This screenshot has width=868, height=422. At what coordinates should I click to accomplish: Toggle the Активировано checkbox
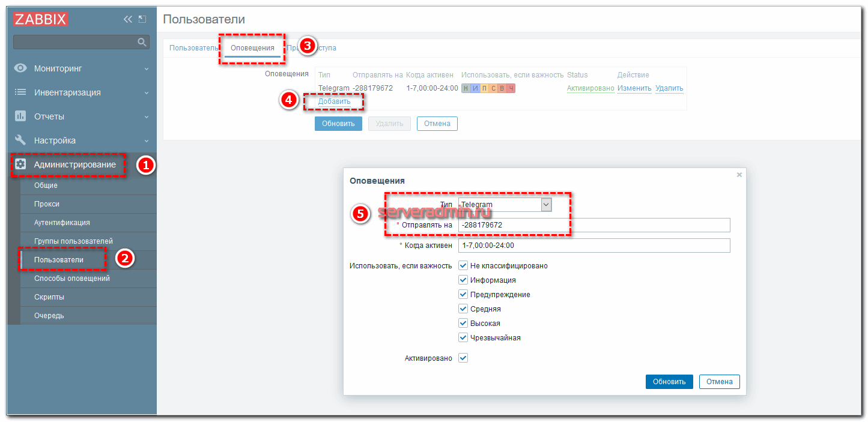click(463, 358)
